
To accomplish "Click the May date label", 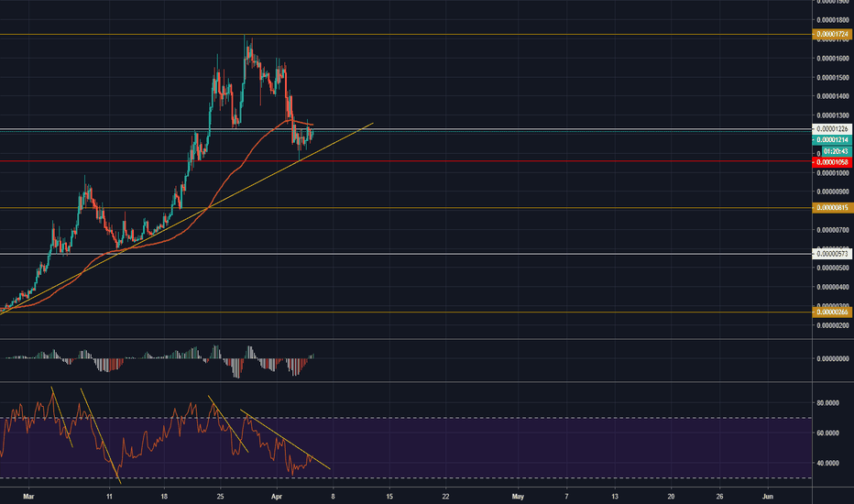I will point(518,497).
